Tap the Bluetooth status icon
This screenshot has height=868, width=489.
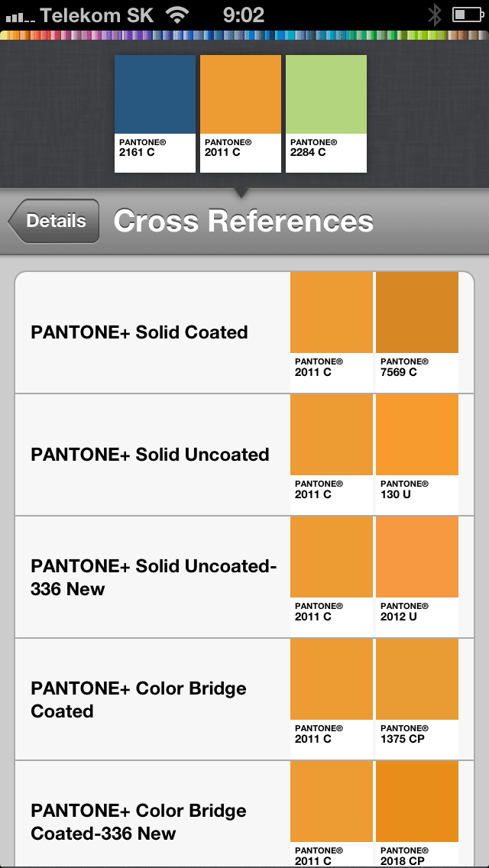tap(435, 15)
